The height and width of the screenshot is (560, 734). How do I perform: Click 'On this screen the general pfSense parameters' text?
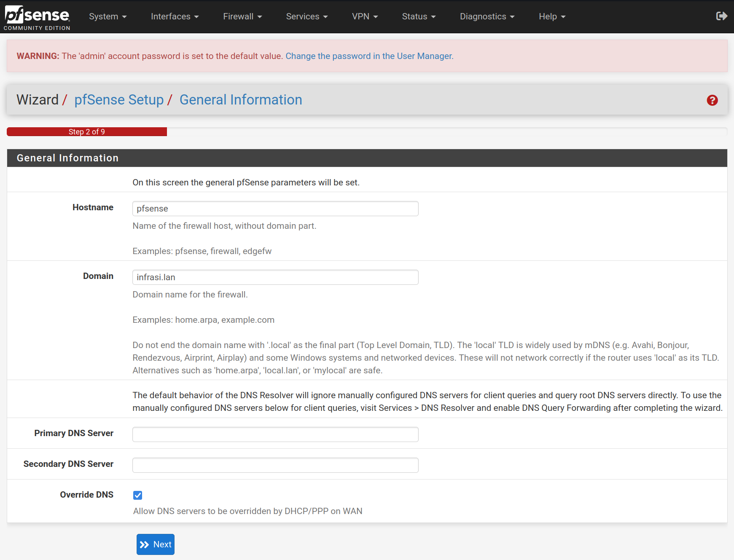coord(246,182)
